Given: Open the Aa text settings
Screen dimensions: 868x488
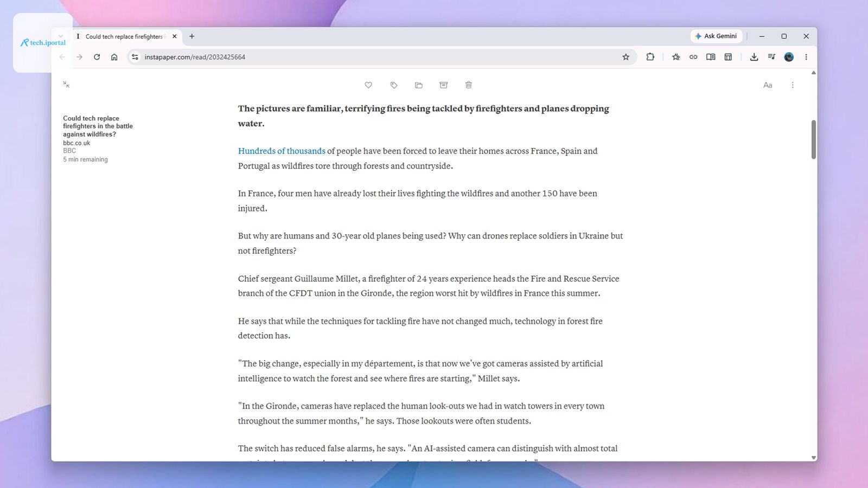Looking at the screenshot, I should (x=768, y=85).
